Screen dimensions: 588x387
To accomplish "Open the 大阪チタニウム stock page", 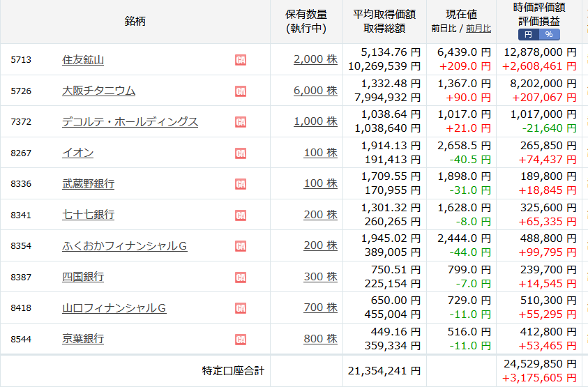I will click(x=98, y=91).
